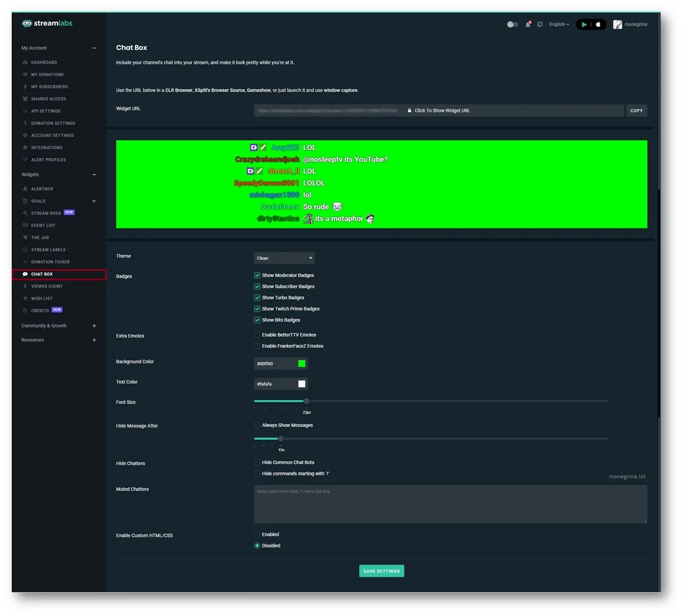Click My Donations icon
The height and width of the screenshot is (616, 684).
[x=25, y=75]
